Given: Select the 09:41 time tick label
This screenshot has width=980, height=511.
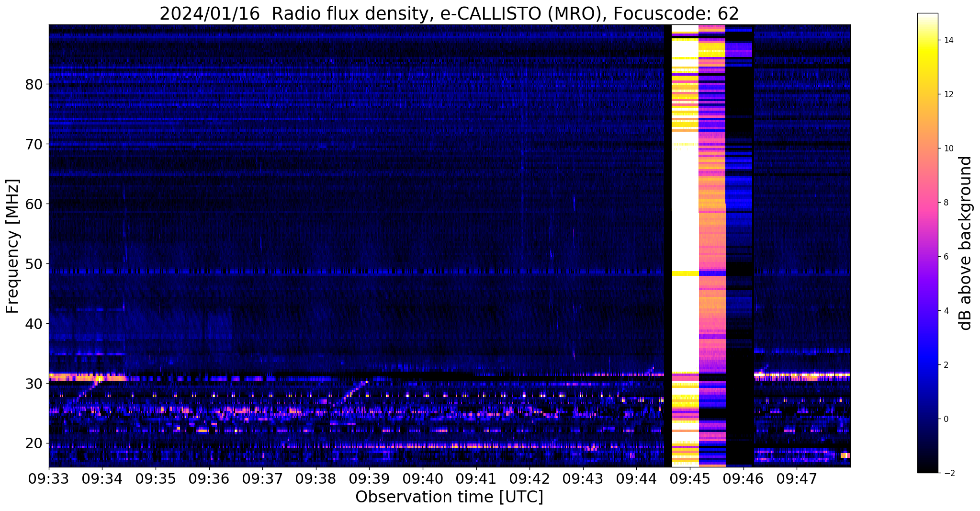Looking at the screenshot, I should pos(476,479).
